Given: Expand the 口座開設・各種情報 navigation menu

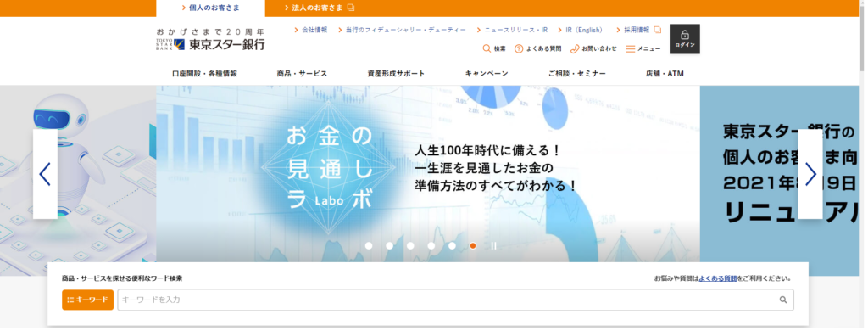Looking at the screenshot, I should pyautogui.click(x=204, y=74).
